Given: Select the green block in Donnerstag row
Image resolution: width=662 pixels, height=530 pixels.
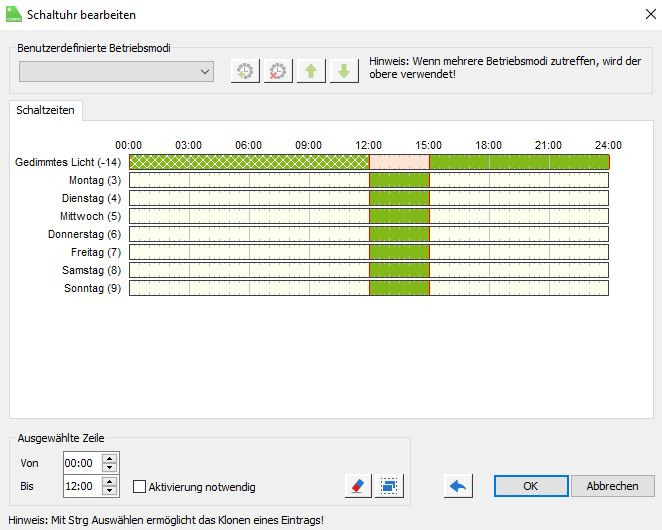Looking at the screenshot, I should pos(399,234).
